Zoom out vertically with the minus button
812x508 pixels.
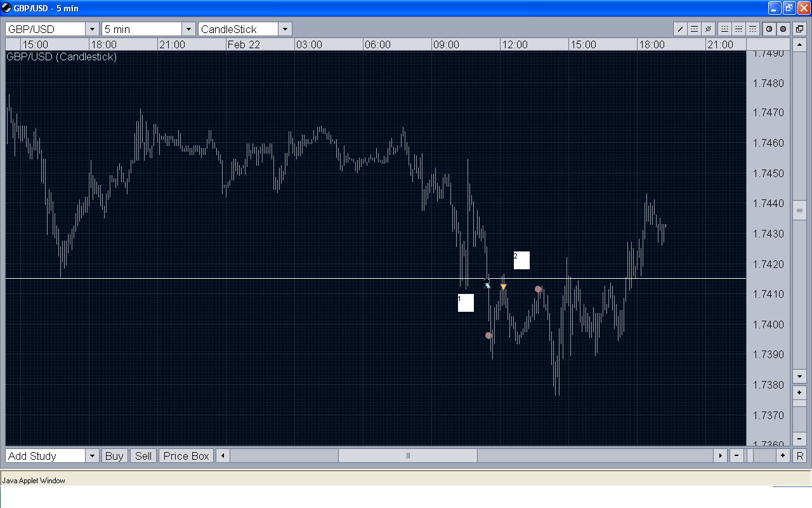799,438
